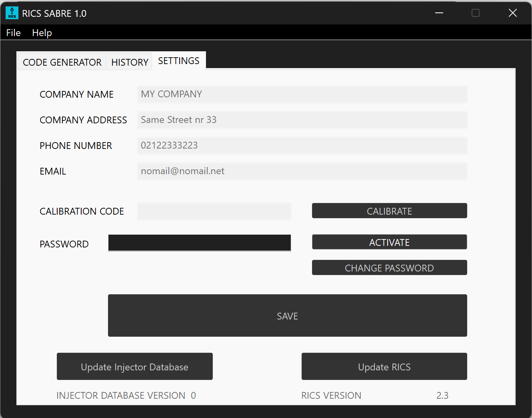Click the CALIBRATION CODE label

point(82,211)
